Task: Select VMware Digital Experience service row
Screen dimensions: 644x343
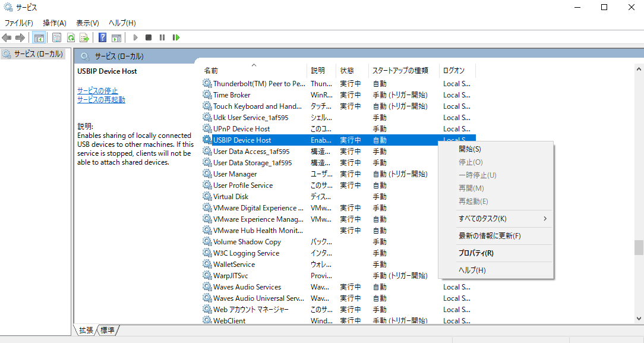Action: (320, 208)
